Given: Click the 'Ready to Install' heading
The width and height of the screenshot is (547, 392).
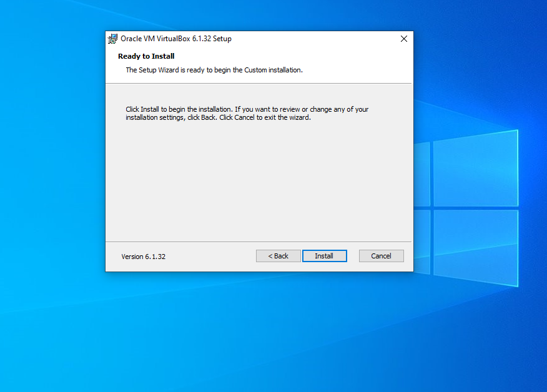Looking at the screenshot, I should [x=146, y=56].
